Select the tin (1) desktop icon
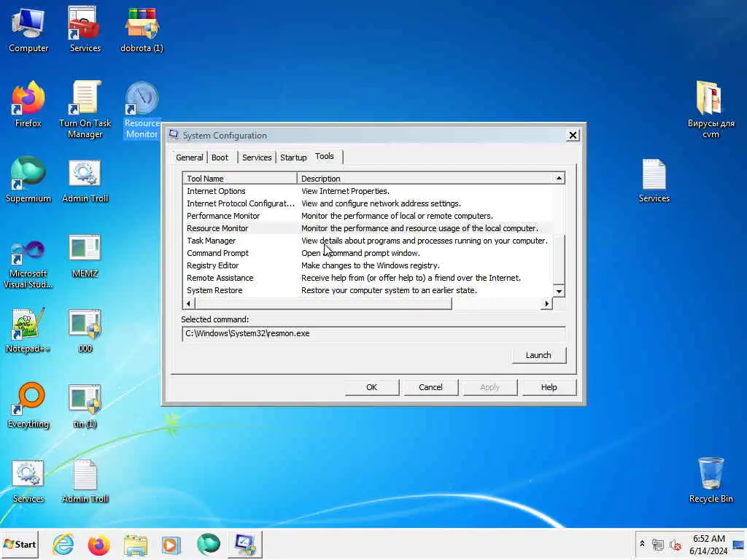This screenshot has width=747, height=560. 85,405
